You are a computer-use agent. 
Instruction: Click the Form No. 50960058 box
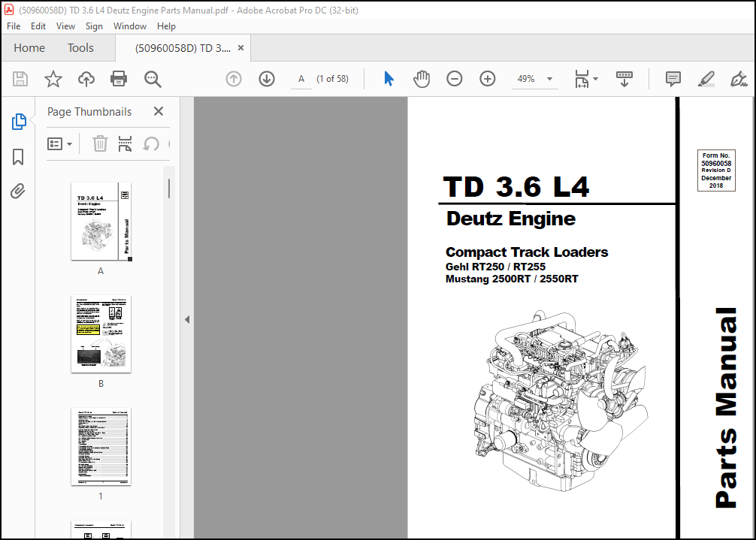pos(716,170)
